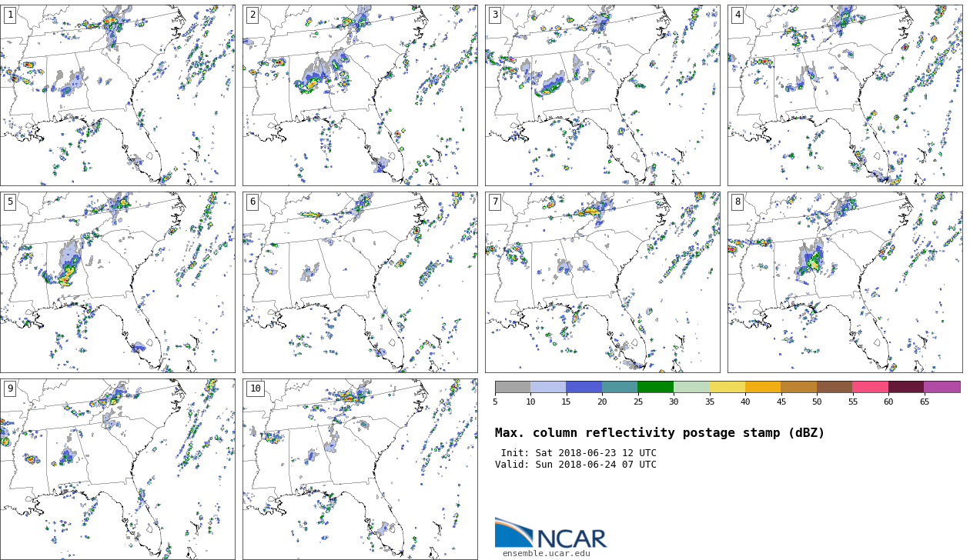The image size is (970, 560).
Task: Click the yellow 35-40 dBZ swatch
Action: [727, 387]
